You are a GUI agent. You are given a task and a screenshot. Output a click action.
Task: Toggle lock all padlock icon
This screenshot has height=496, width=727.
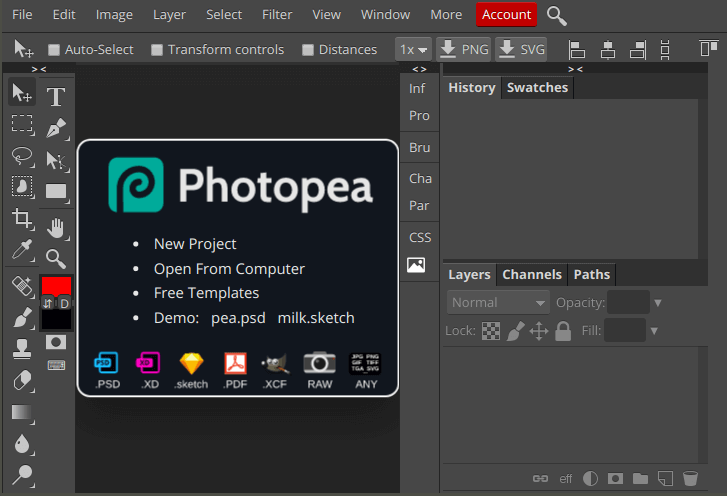coord(563,331)
